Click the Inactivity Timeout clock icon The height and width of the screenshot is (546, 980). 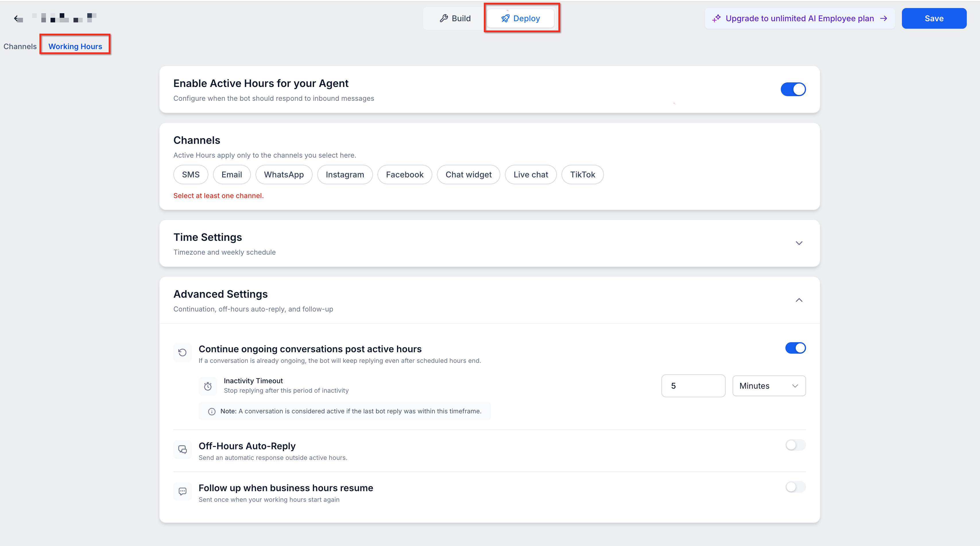(x=208, y=386)
